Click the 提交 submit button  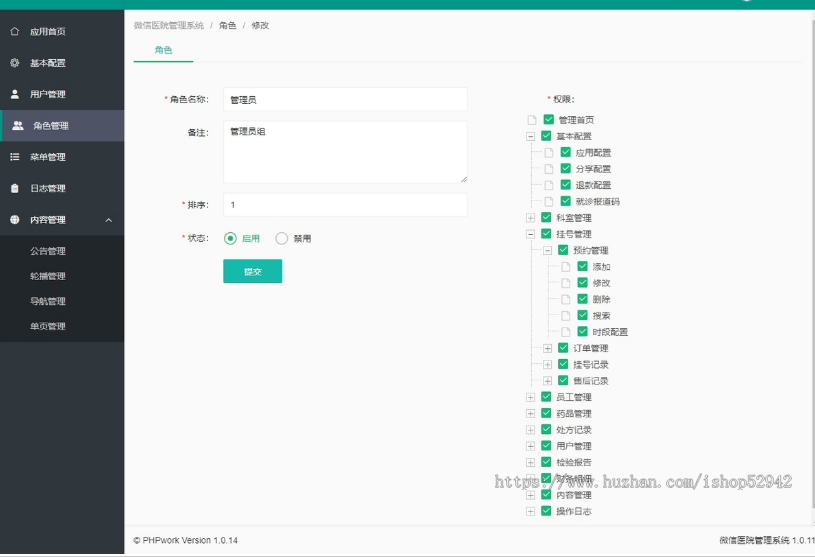pyautogui.click(x=253, y=271)
